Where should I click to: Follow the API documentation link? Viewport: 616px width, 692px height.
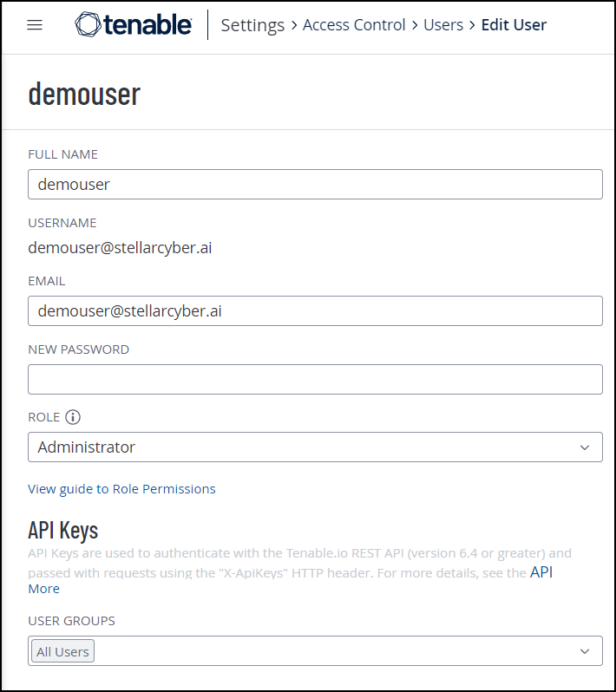541,572
